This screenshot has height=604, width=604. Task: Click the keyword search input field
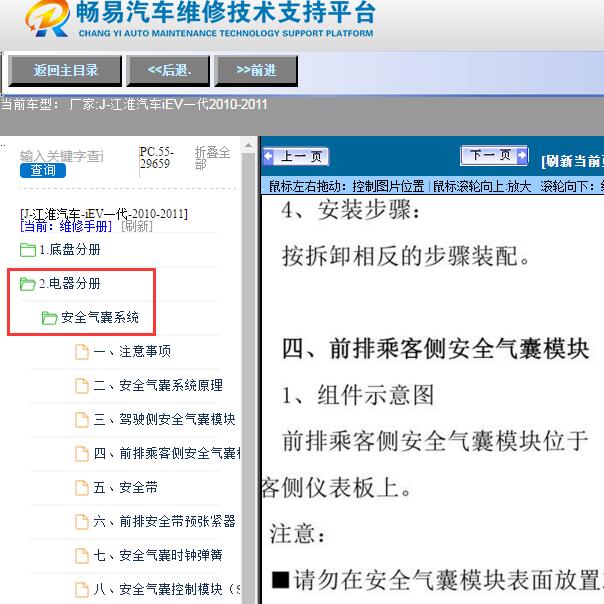coord(62,156)
